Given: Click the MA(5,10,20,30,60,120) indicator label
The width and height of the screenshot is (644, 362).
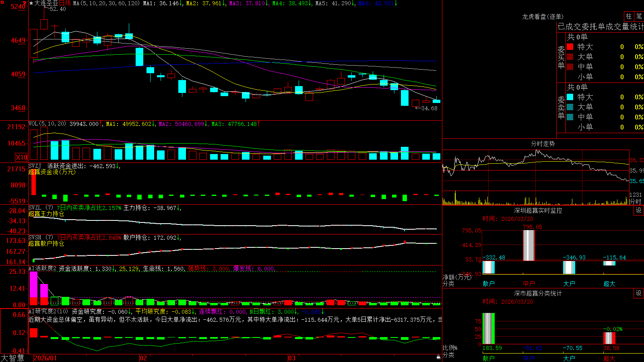Looking at the screenshot, I should click(x=106, y=3).
